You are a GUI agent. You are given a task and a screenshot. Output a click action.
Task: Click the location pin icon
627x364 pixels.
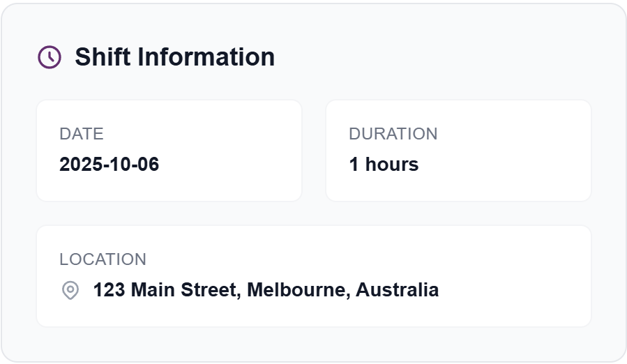click(70, 290)
